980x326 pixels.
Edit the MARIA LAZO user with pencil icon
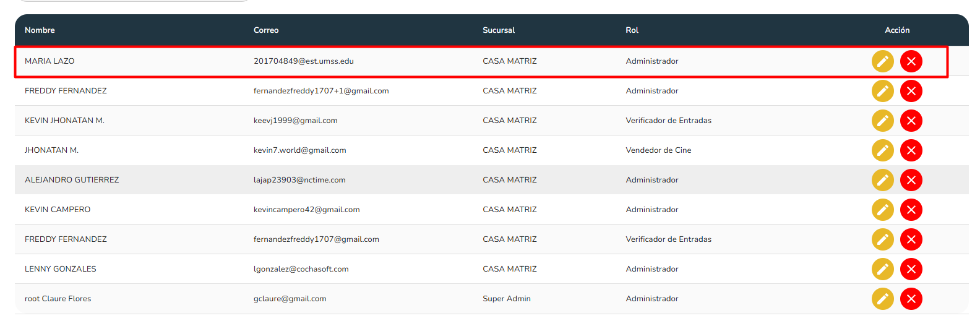882,61
